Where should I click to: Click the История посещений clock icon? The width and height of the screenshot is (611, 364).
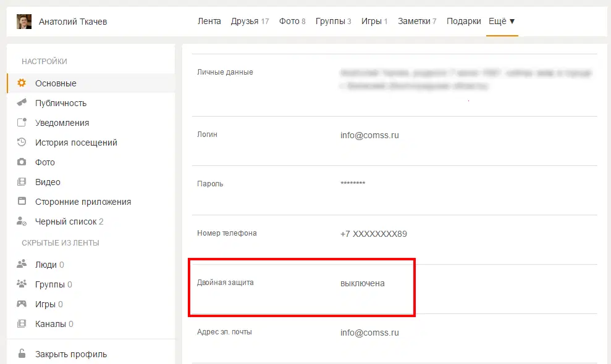tap(22, 142)
